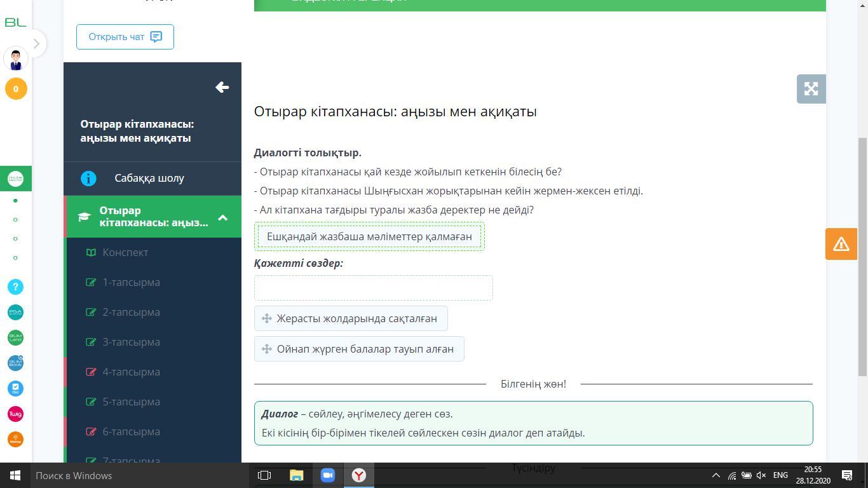The height and width of the screenshot is (488, 868).
Task: Click the empty dashed answer drop box
Action: click(374, 288)
